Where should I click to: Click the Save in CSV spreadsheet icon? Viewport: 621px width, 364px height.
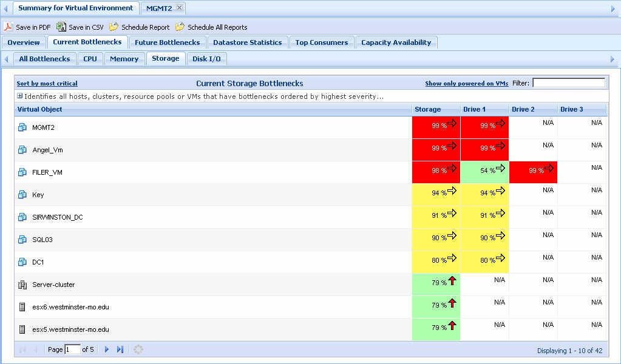tap(61, 27)
